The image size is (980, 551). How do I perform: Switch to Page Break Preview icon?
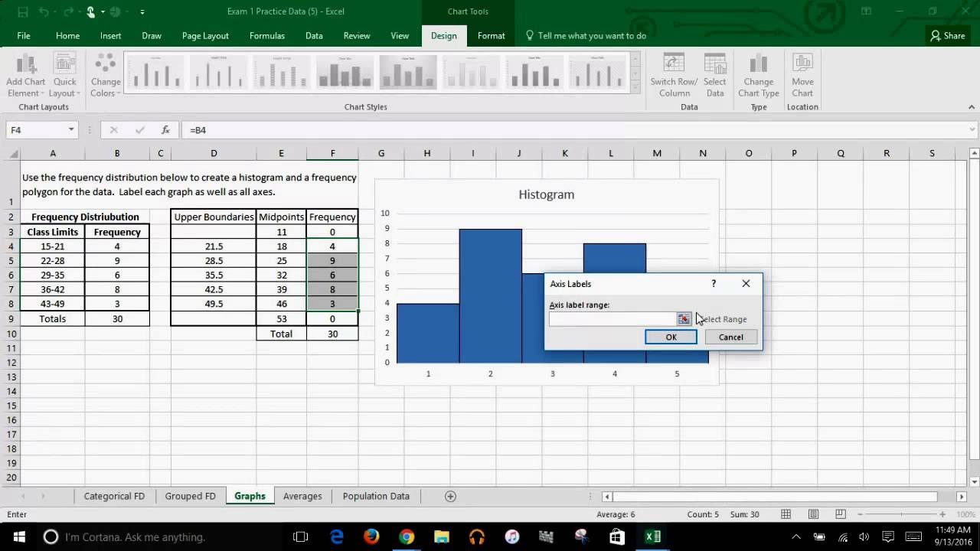point(840,514)
